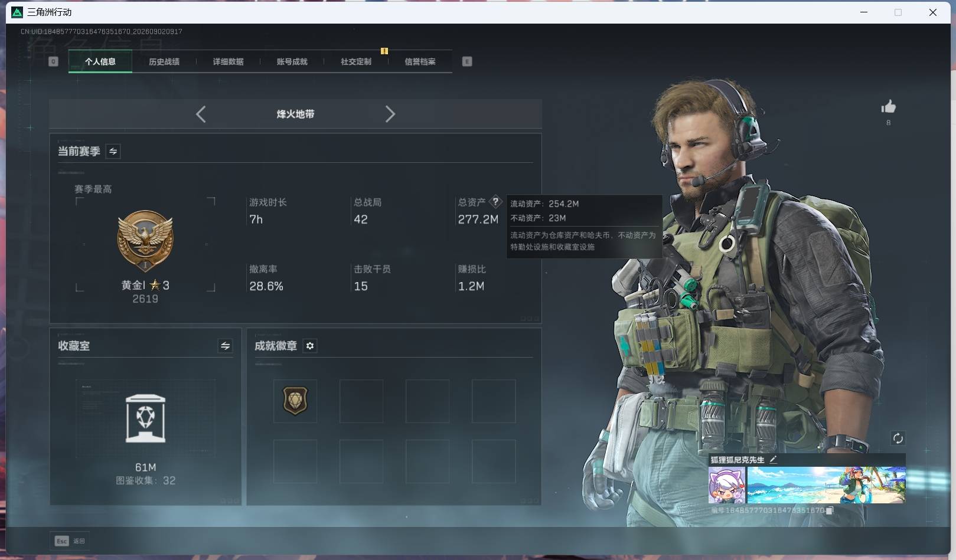Click the 流动资产: 254.2M tooltip line
Screen dimensions: 956x560
pyautogui.click(x=544, y=204)
